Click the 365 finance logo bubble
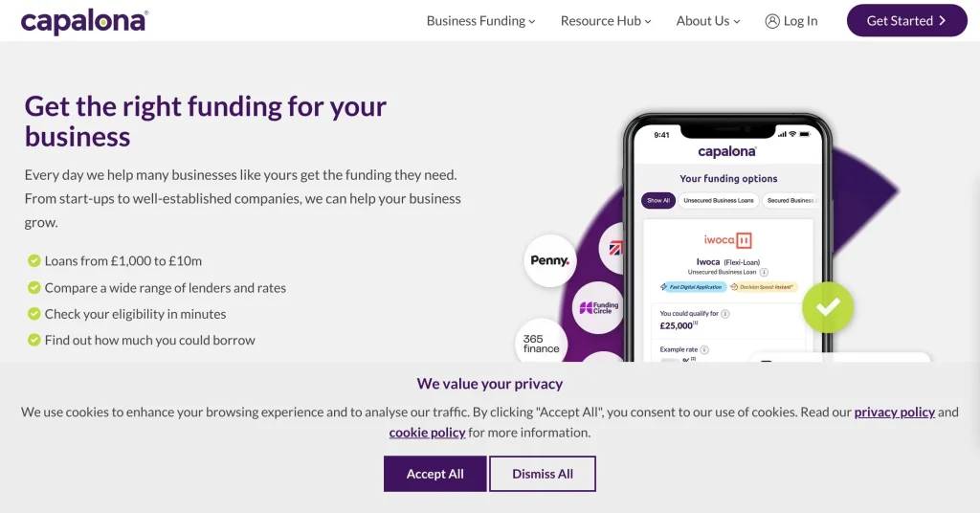 (541, 344)
